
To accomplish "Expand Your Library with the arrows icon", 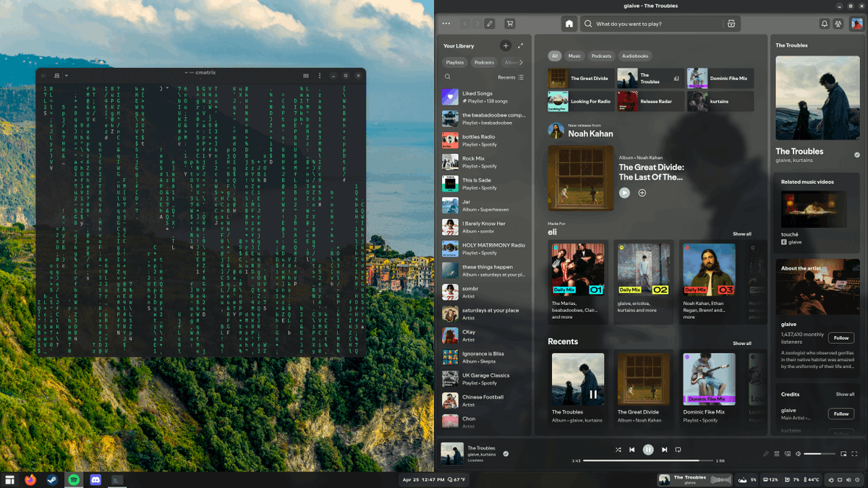I will pyautogui.click(x=520, y=46).
